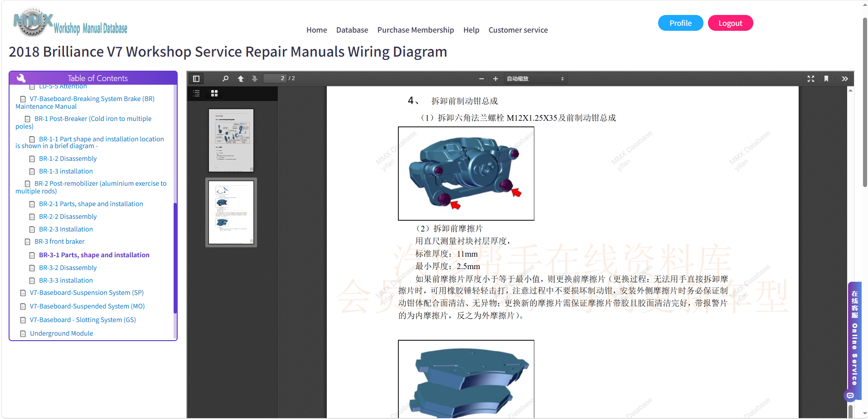Click the wrench icon in Table of Contents header
Screen dimensions: 868x419
21,78
